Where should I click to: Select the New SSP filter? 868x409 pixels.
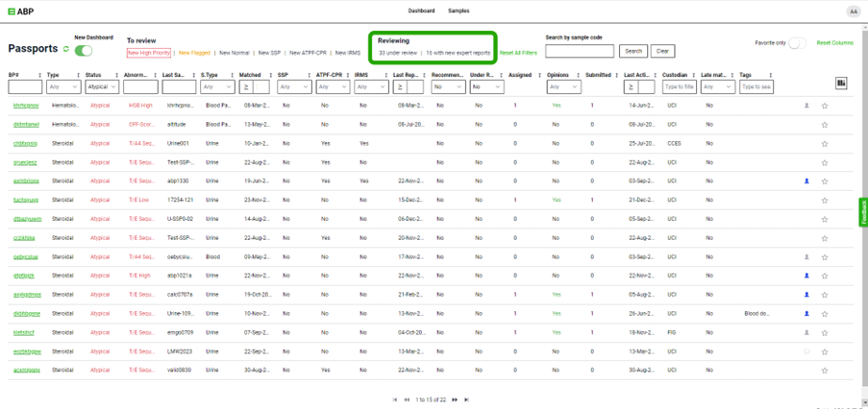(269, 53)
